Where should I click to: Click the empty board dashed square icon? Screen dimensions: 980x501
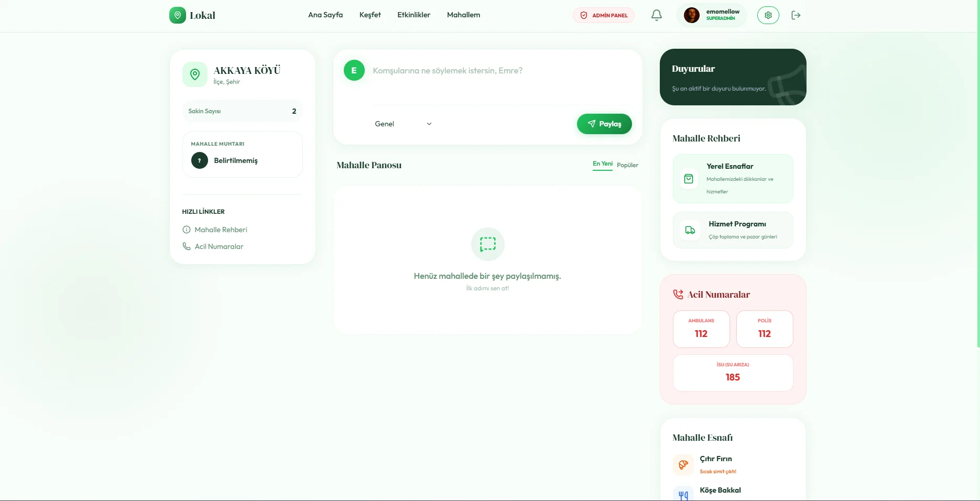488,244
